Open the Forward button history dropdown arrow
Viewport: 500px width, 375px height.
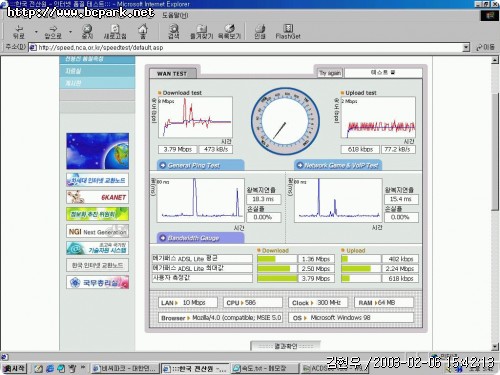click(70, 32)
